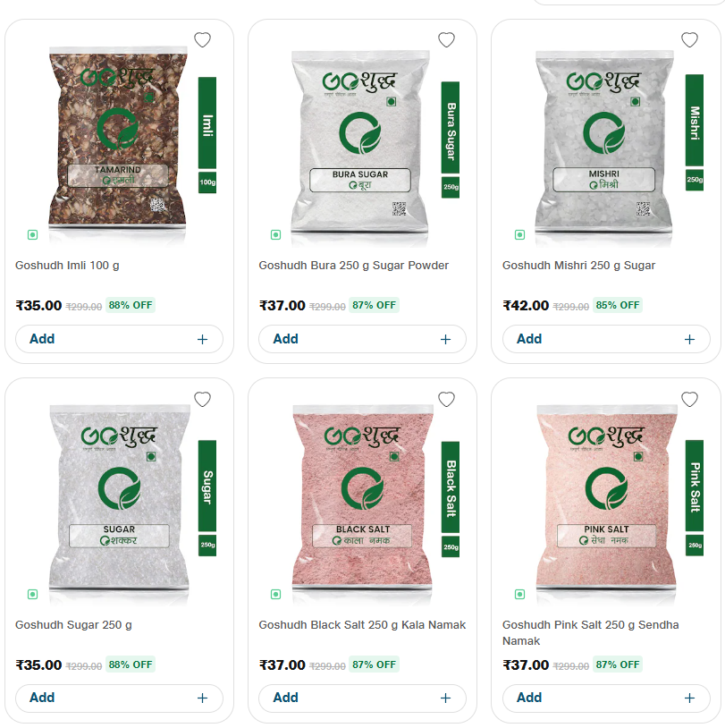The height and width of the screenshot is (728, 725).
Task: Open Goshudh Imli 100 g product title
Action: click(x=67, y=266)
